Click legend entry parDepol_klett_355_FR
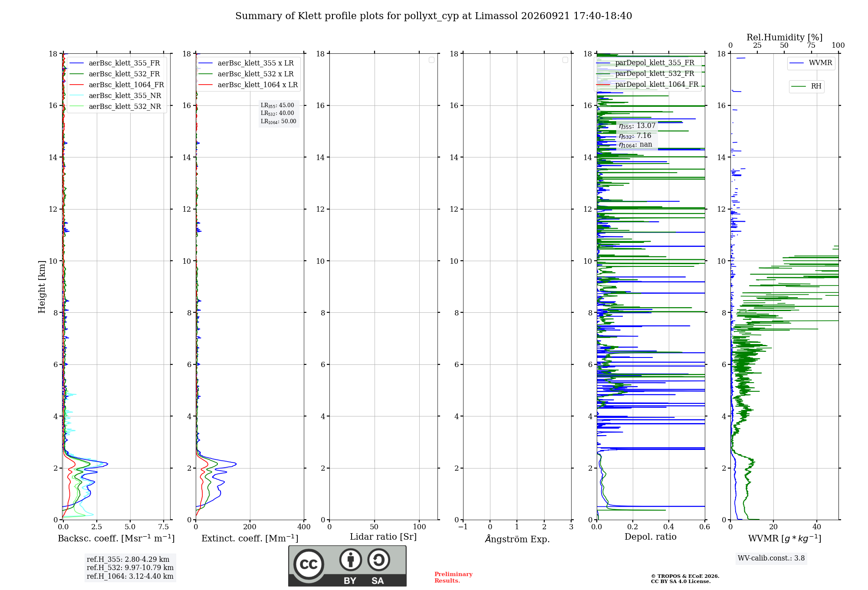 point(646,62)
